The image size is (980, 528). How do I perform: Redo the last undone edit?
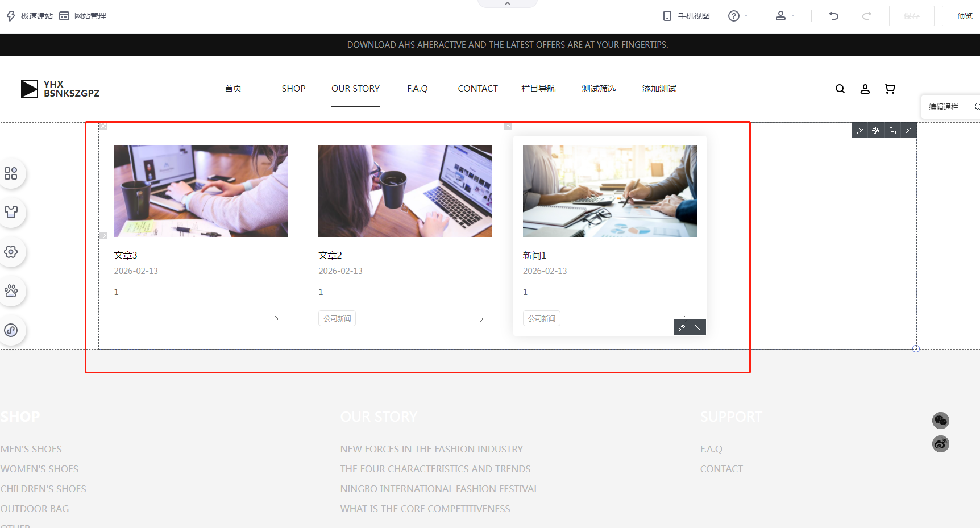click(866, 16)
